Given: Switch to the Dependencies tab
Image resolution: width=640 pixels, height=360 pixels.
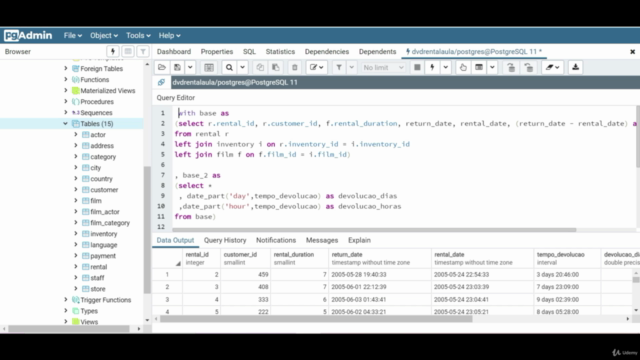Looking at the screenshot, I should (x=327, y=52).
